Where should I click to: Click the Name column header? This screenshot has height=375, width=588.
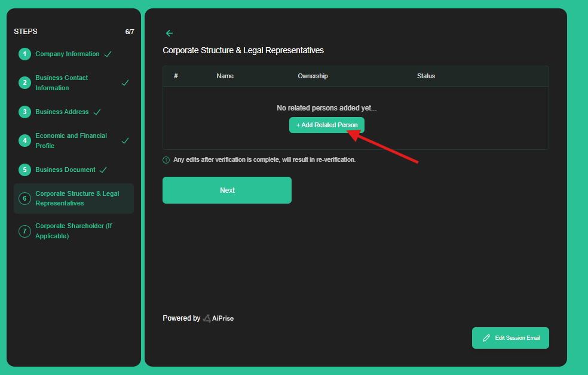[x=225, y=76]
